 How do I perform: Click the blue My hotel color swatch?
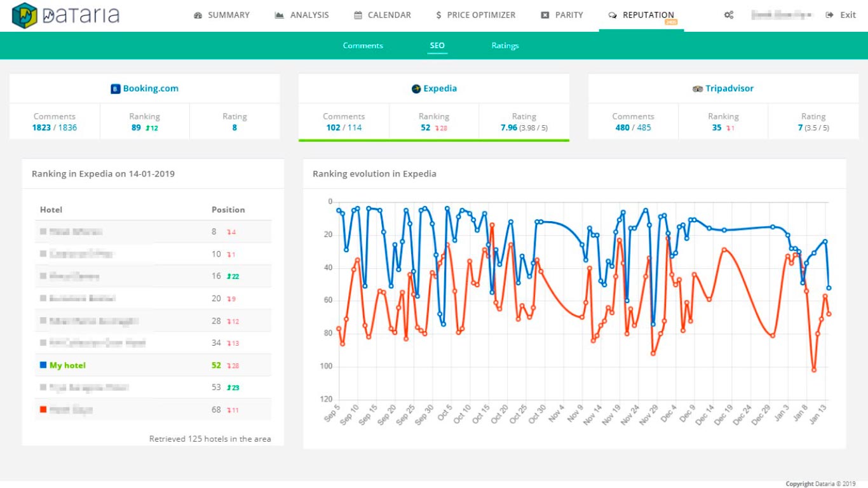(43, 365)
